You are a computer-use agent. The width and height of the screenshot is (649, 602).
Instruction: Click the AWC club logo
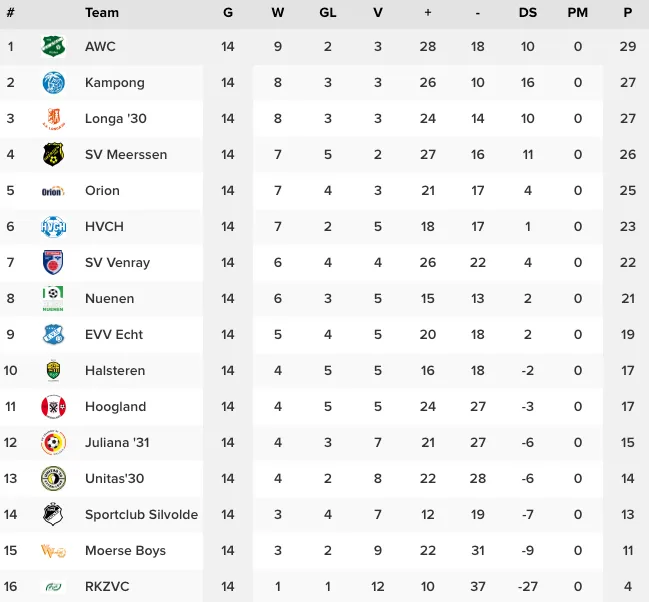[x=53, y=47]
